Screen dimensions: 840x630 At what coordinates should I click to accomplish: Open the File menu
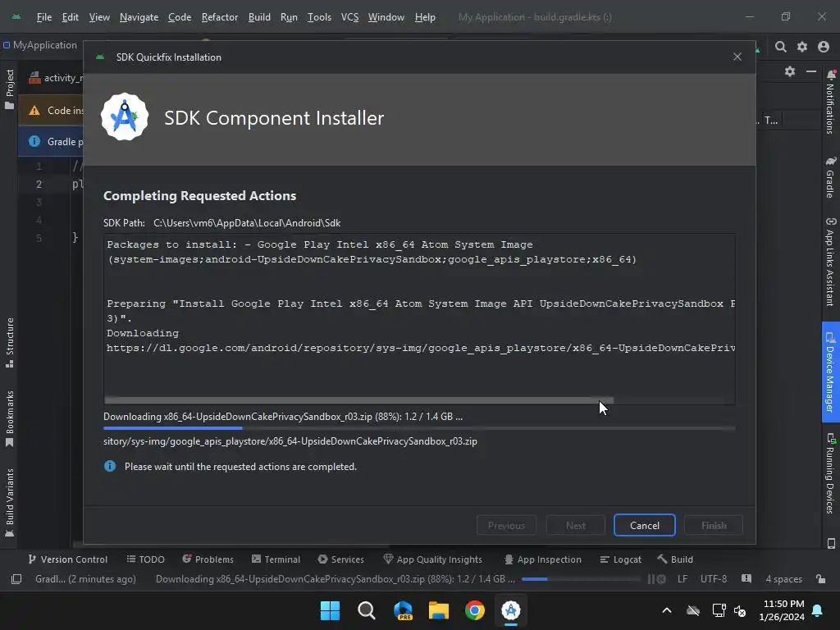coord(44,17)
